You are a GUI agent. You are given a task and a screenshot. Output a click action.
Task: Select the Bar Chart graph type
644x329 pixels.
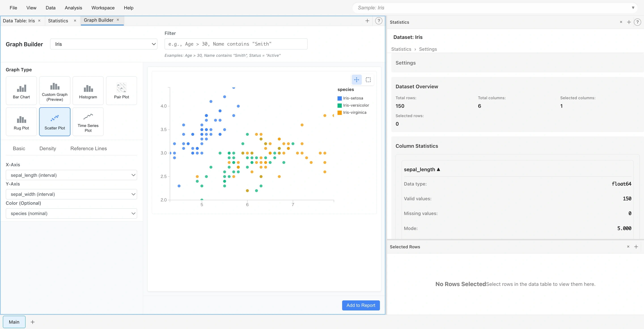(21, 91)
